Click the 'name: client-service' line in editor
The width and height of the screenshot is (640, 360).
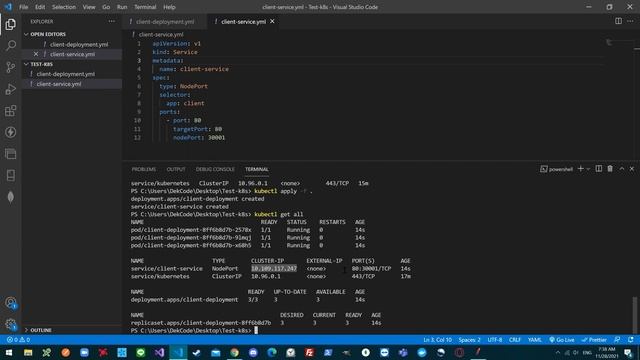[x=194, y=69]
